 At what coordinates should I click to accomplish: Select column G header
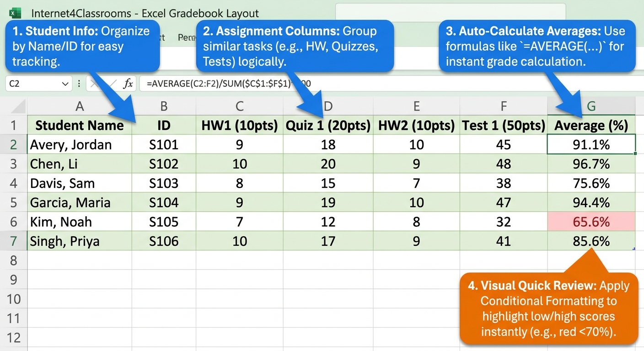click(591, 106)
